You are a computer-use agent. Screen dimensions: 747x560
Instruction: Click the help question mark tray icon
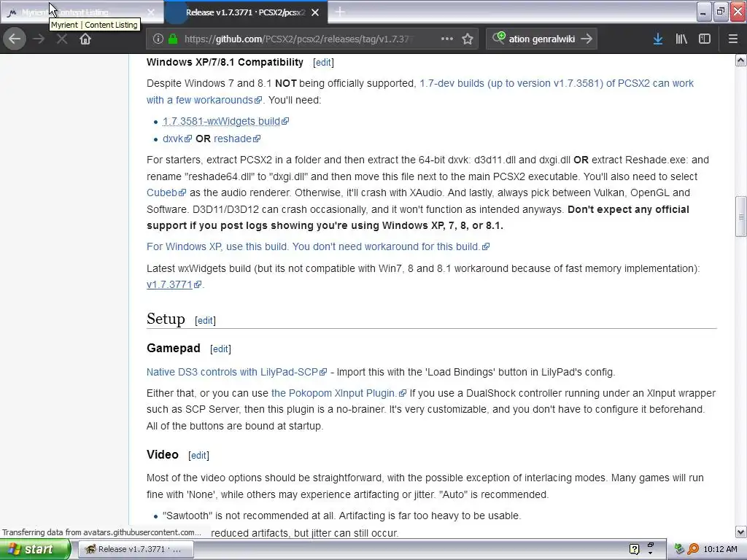634,550
